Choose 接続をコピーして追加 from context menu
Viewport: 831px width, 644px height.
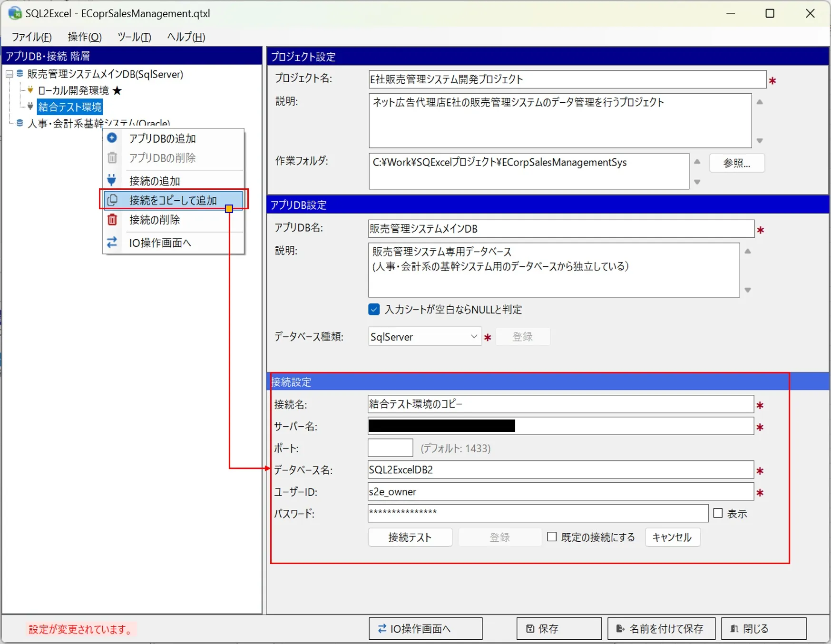point(173,200)
